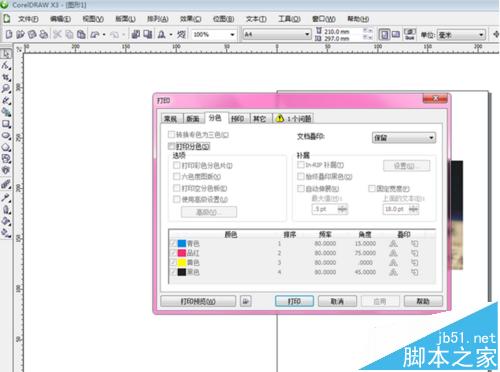This screenshot has width=500, height=372.
Task: Toggle the 使用高级设置 checkbox
Action: point(177,199)
